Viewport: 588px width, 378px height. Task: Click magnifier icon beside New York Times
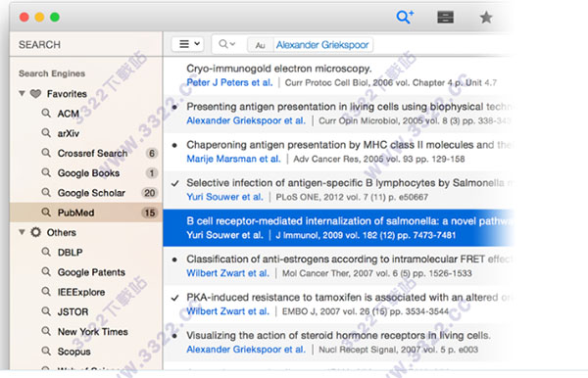pyautogui.click(x=46, y=331)
